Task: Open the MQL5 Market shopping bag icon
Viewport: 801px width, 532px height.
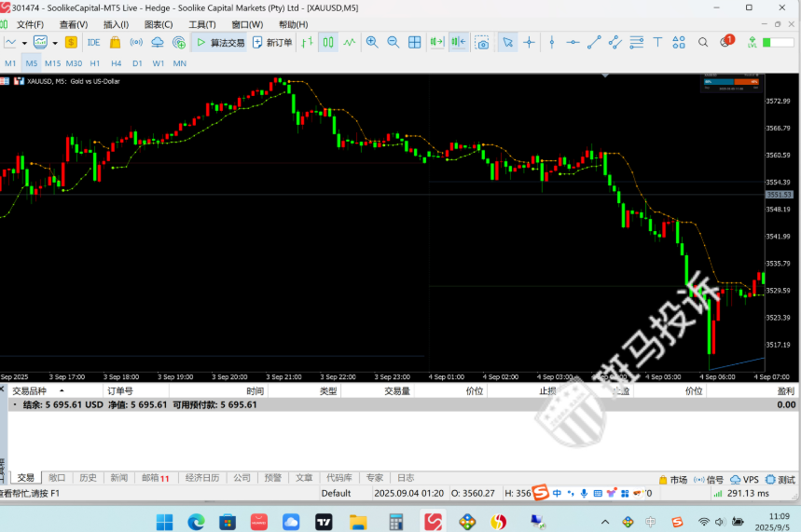Action: 115,42
